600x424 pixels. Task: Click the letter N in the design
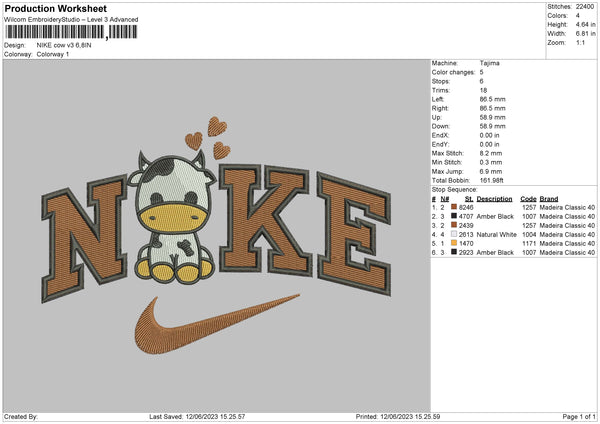pyautogui.click(x=84, y=238)
